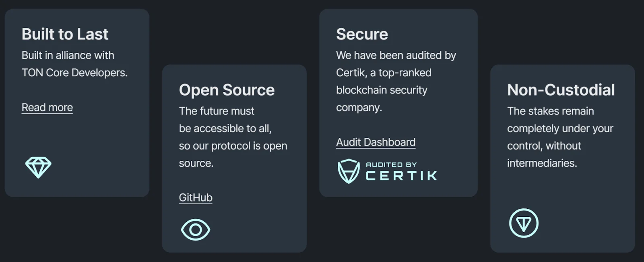The height and width of the screenshot is (262, 644).
Task: Click the 'Built in alliance with' text line
Action: click(x=68, y=55)
